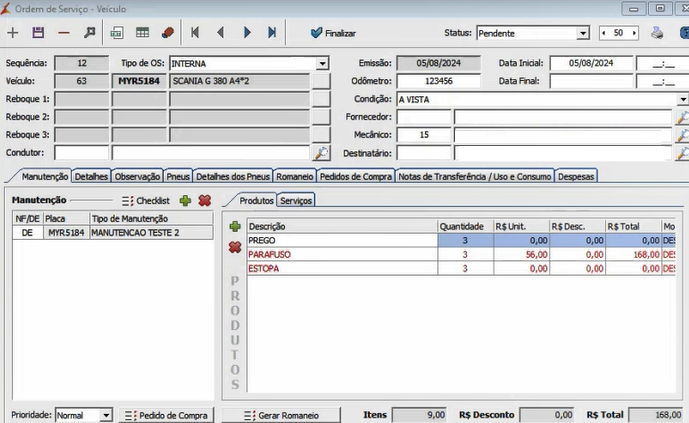This screenshot has width=689, height=423.
Task: Search Fornecedor with magnifier icon
Action: [682, 117]
